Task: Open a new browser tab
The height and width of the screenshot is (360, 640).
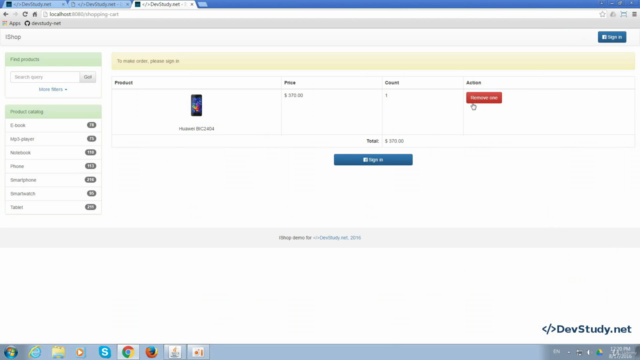Action: [202, 4]
